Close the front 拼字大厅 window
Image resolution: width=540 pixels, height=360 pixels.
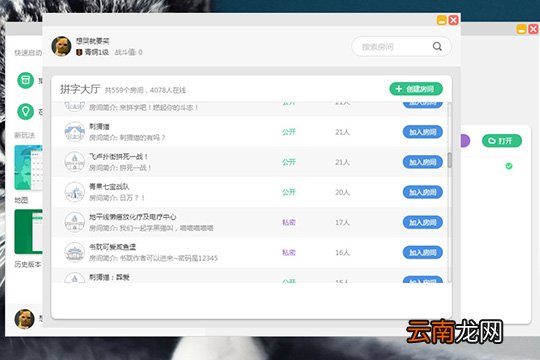(453, 20)
